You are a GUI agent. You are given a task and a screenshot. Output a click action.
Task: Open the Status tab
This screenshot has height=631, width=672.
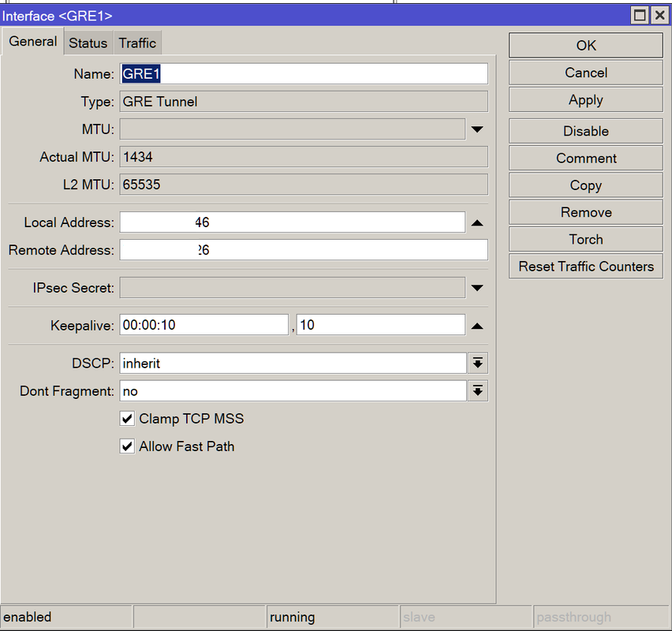[x=88, y=43]
